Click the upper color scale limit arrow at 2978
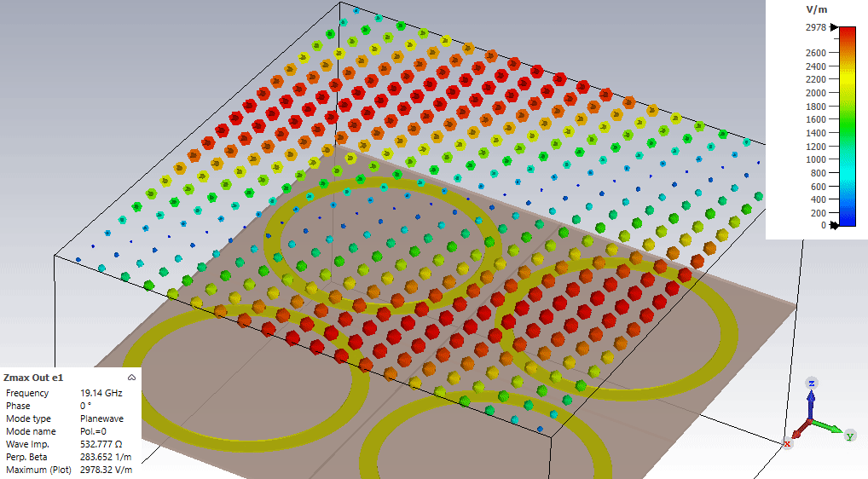Screen dimensions: 868x479 point(834,27)
